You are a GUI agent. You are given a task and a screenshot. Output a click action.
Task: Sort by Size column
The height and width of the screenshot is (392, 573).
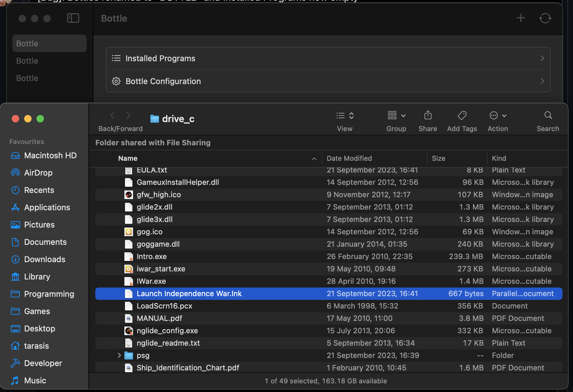(438, 158)
